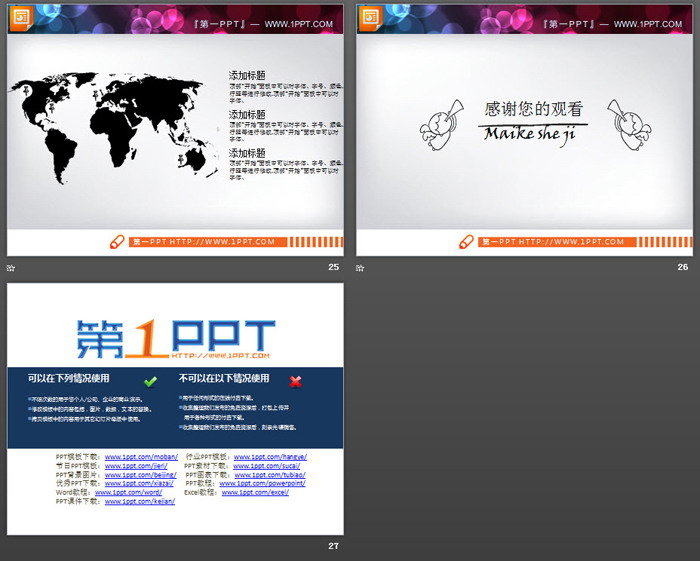
Task: Open the www.1ppt.com/powerpoint/ link
Action: pos(262,483)
